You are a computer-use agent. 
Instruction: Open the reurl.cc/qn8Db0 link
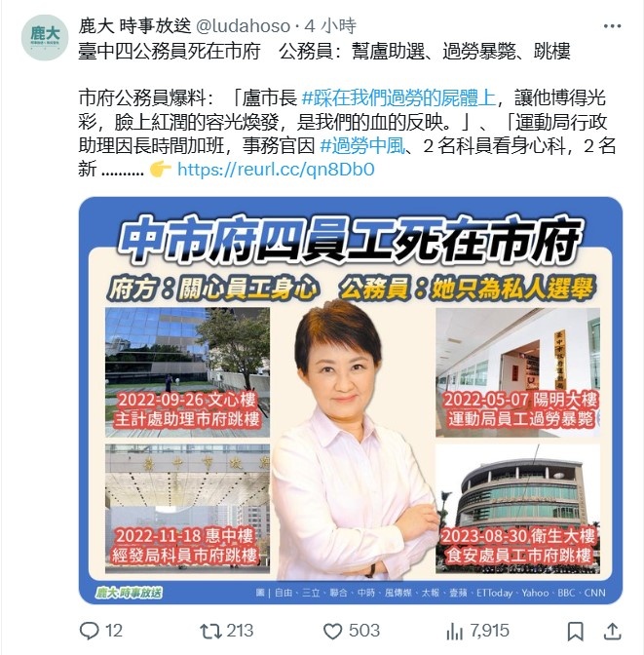[276, 170]
